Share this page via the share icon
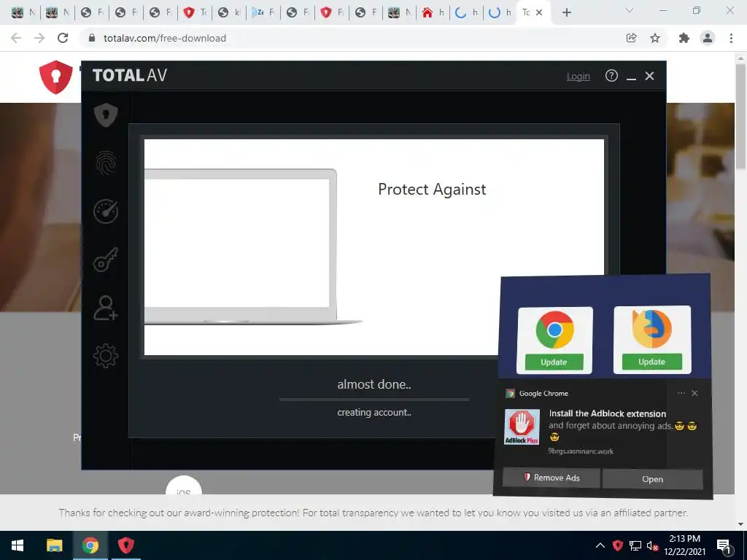The width and height of the screenshot is (747, 560). (631, 38)
